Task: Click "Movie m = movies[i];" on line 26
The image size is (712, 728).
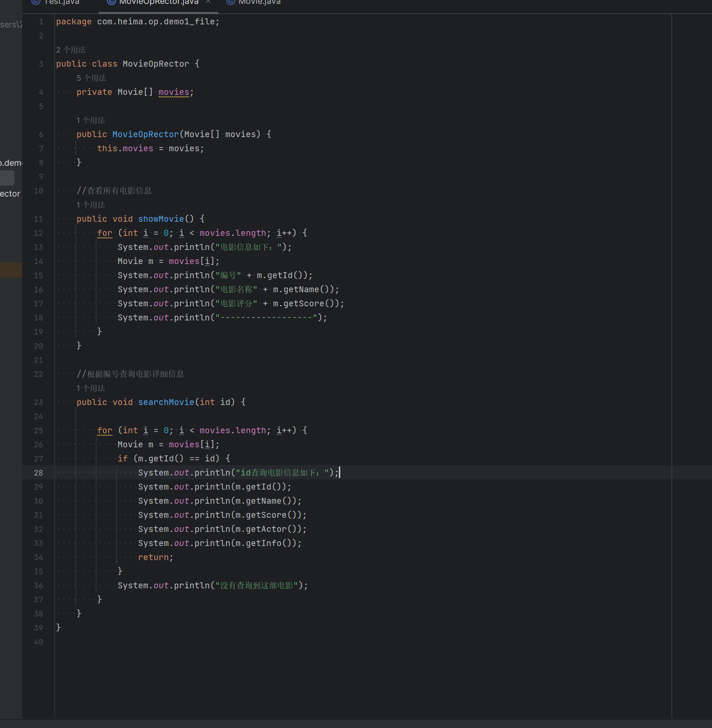Action: click(x=168, y=444)
